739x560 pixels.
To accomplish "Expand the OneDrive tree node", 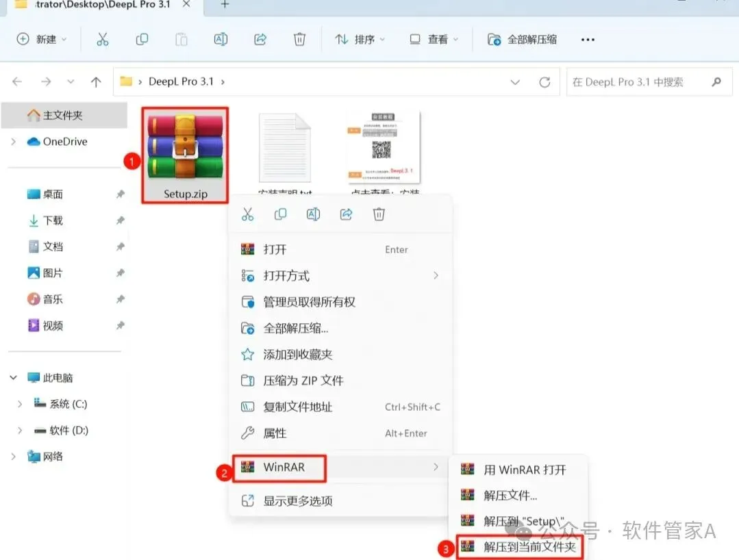I will coord(14,141).
